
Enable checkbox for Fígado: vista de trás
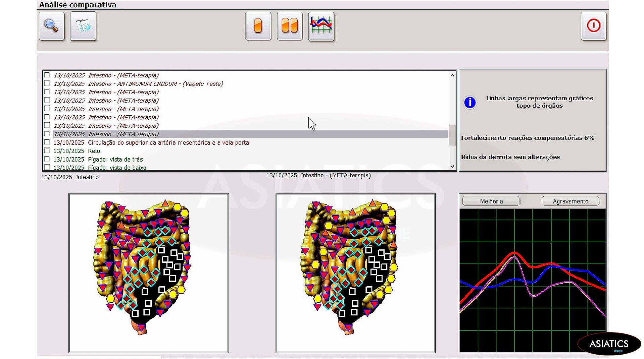tap(47, 159)
